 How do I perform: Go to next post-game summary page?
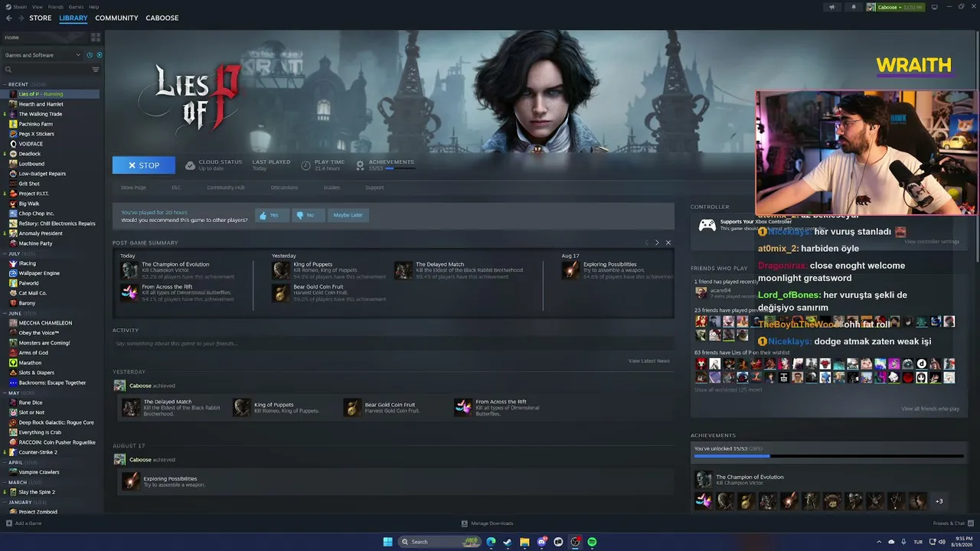tap(657, 243)
